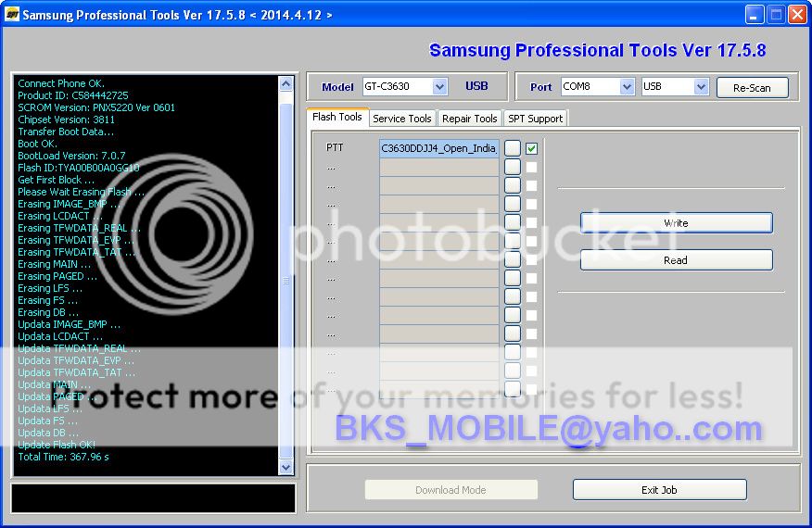Click the 'BootLoad Version: 7.0.7' log line
Image resolution: width=812 pixels, height=528 pixels.
click(x=71, y=156)
